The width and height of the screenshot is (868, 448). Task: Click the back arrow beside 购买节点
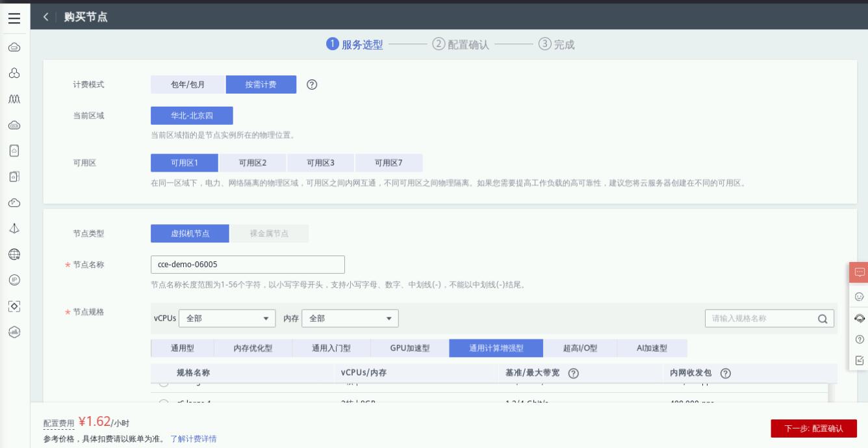[46, 17]
